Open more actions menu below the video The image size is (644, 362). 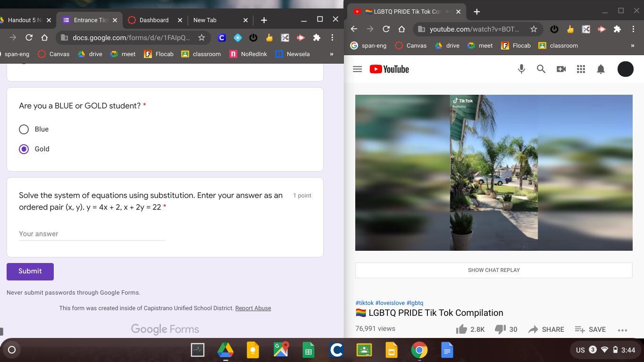pos(622,330)
